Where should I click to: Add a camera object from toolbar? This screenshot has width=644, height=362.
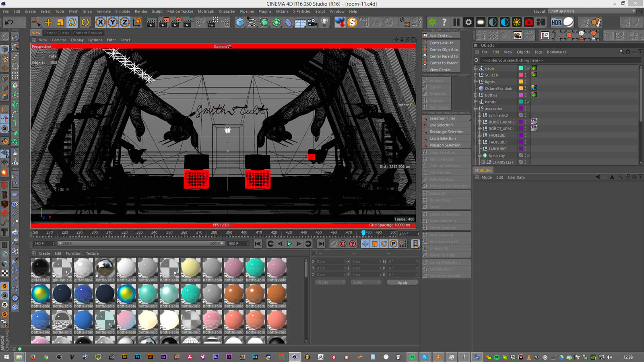point(313,22)
